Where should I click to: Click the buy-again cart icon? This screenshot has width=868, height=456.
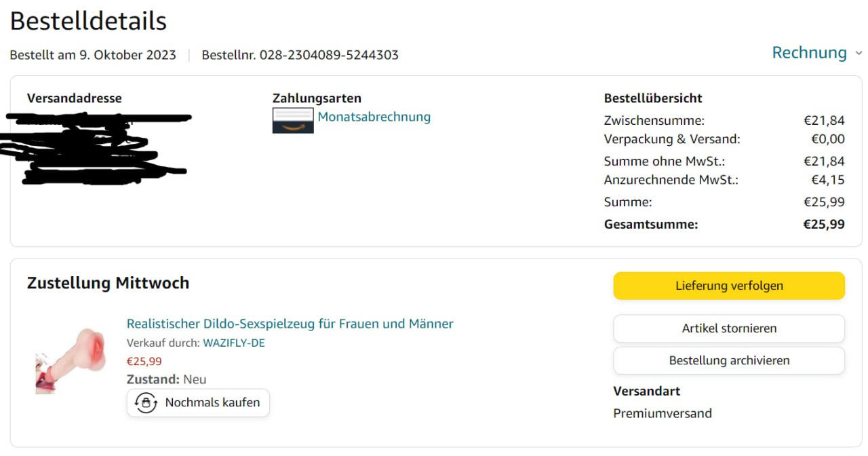click(146, 403)
